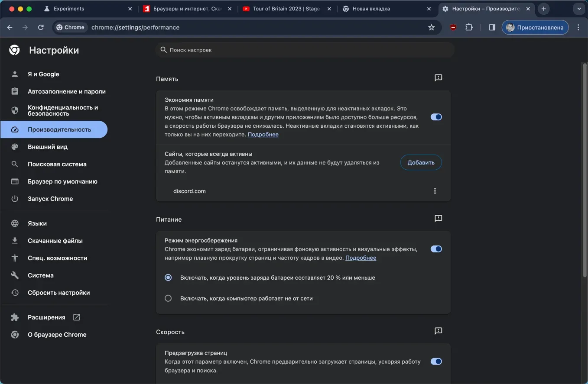Click the feedback icon beside Питание heading
Image resolution: width=588 pixels, height=384 pixels.
pos(438,219)
